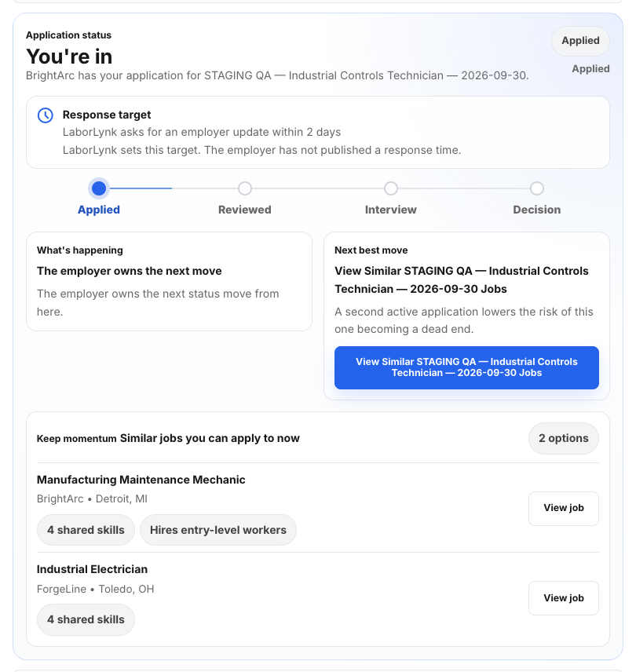Click the You're in heading
This screenshot has width=636, height=672.
click(69, 57)
